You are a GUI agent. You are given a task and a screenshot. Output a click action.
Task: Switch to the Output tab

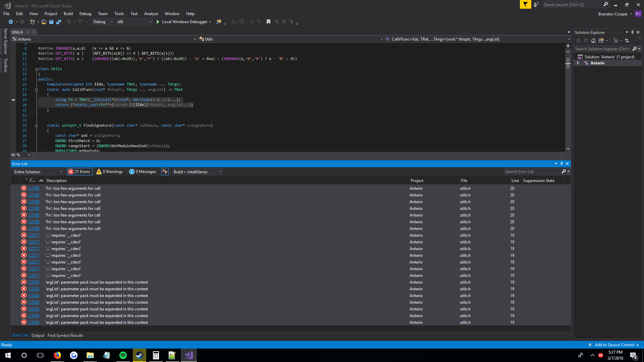tap(38, 336)
